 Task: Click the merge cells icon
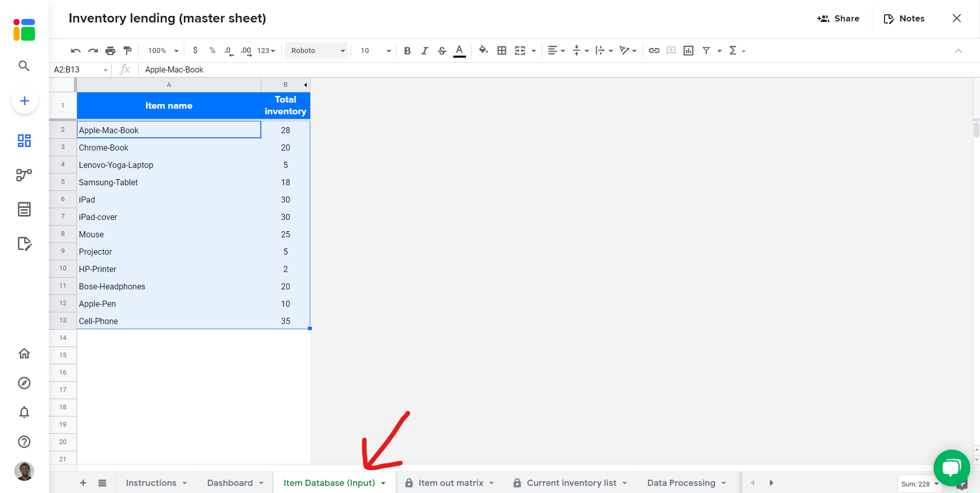[520, 51]
